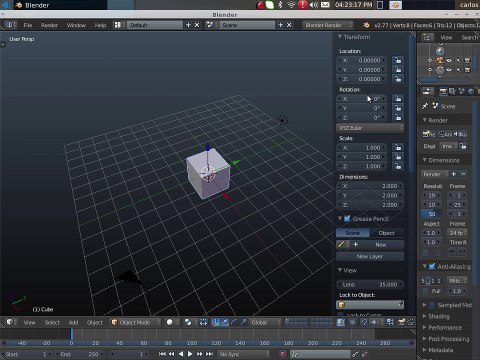This screenshot has width=480, height=360.
Task: Open the Add menu in viewport header
Action: click(x=73, y=322)
